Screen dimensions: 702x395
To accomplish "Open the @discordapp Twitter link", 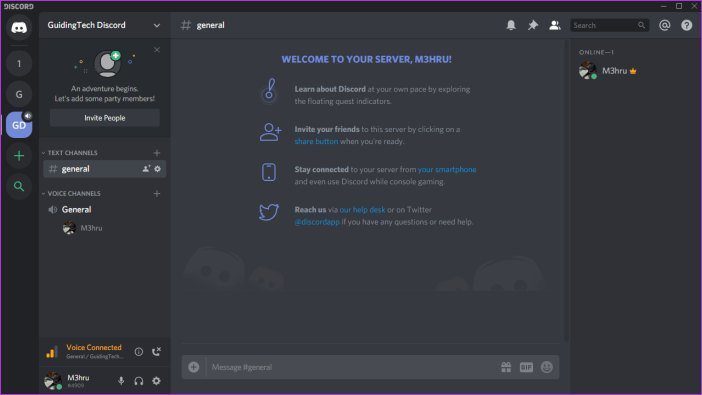I will 317,222.
